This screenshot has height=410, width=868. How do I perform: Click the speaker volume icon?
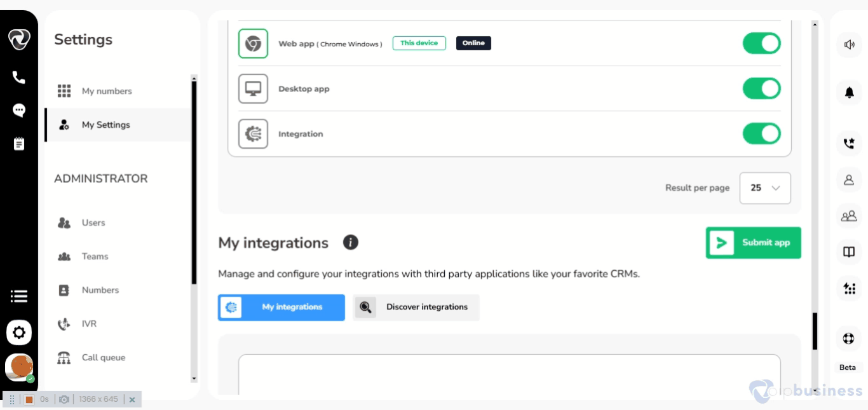[849, 44]
